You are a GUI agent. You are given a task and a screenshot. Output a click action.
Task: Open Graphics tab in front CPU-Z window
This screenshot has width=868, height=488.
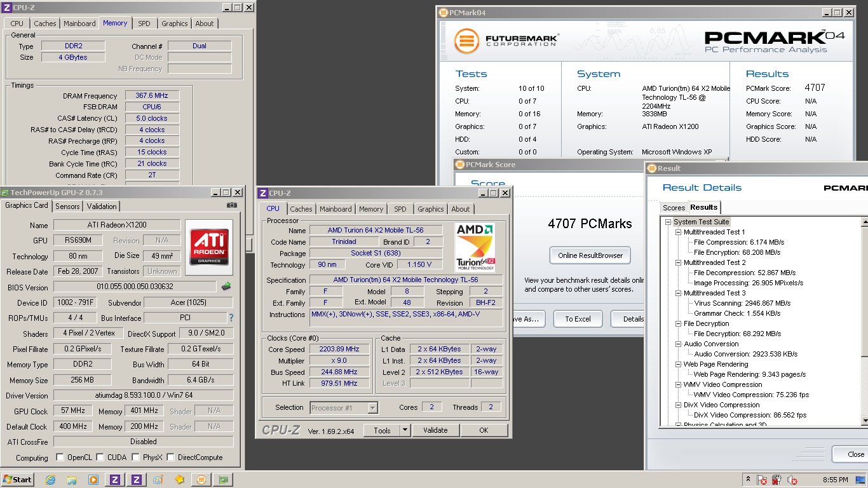pyautogui.click(x=431, y=209)
